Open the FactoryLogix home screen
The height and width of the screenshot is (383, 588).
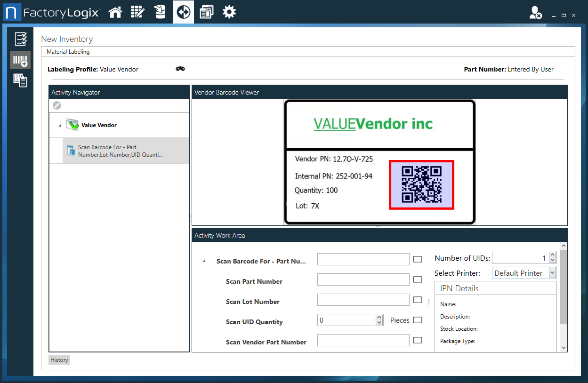pyautogui.click(x=115, y=12)
